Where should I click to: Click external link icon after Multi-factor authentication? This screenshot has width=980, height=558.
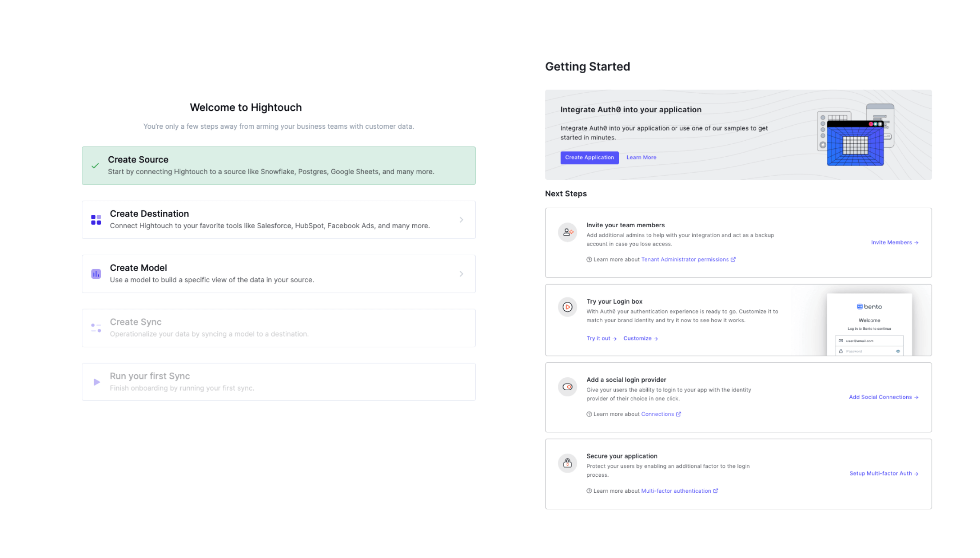click(716, 491)
